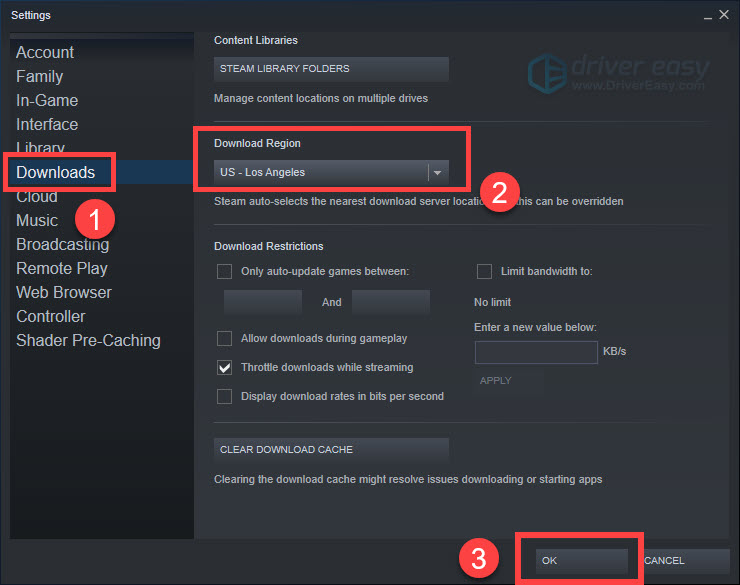This screenshot has height=585, width=740.
Task: Open the auto-update end time dropdown
Action: pos(391,302)
